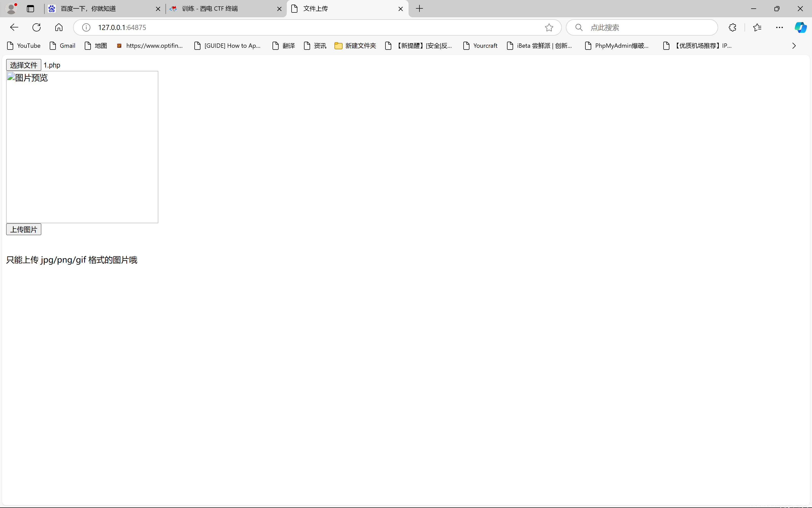The height and width of the screenshot is (508, 812).
Task: Click the selected file name 1.php
Action: point(52,65)
